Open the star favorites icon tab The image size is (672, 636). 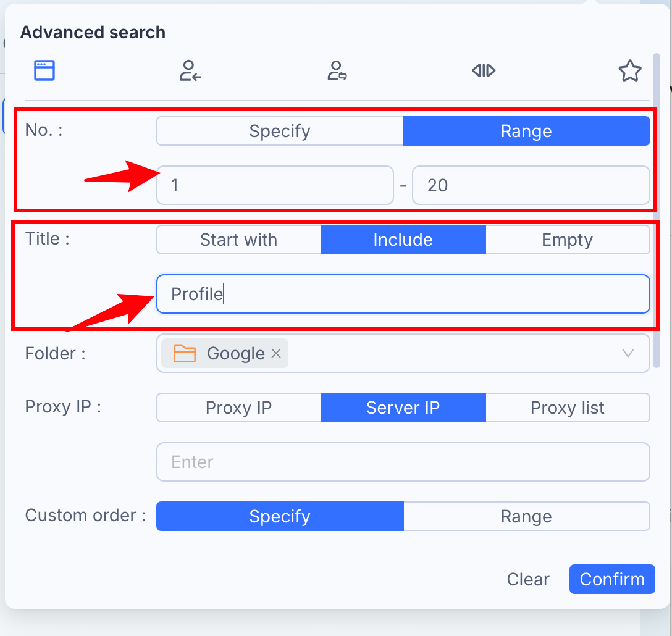[630, 70]
